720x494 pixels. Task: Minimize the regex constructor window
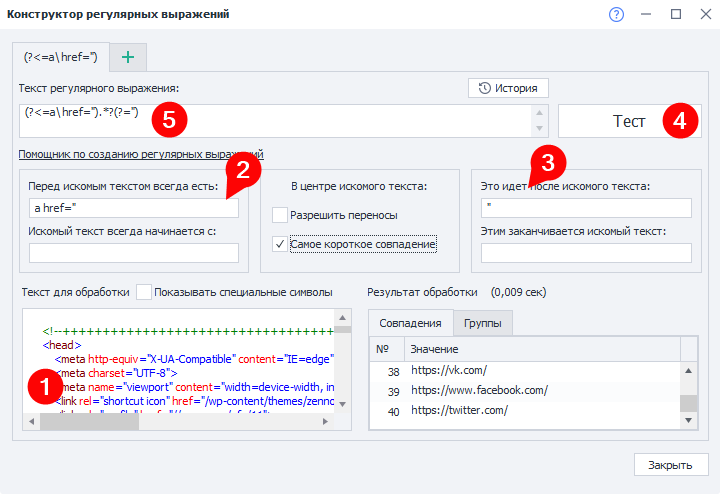coord(647,14)
